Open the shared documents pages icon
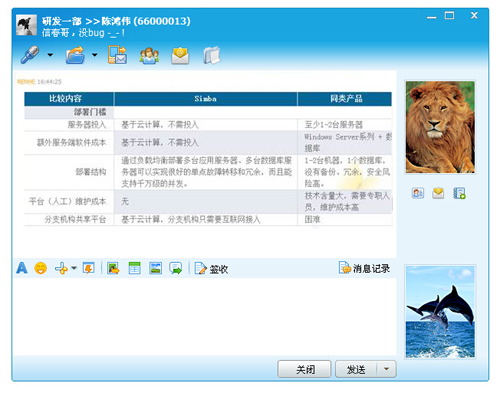500x396 pixels. click(x=212, y=55)
